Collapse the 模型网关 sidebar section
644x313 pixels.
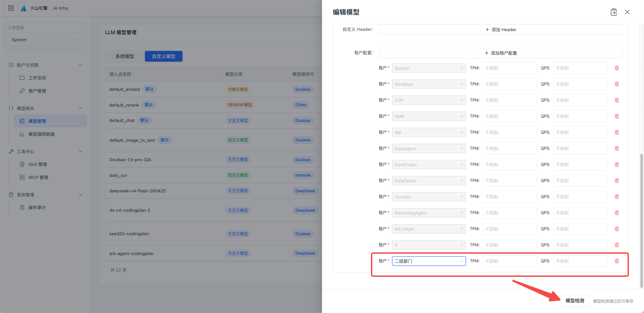(80, 108)
